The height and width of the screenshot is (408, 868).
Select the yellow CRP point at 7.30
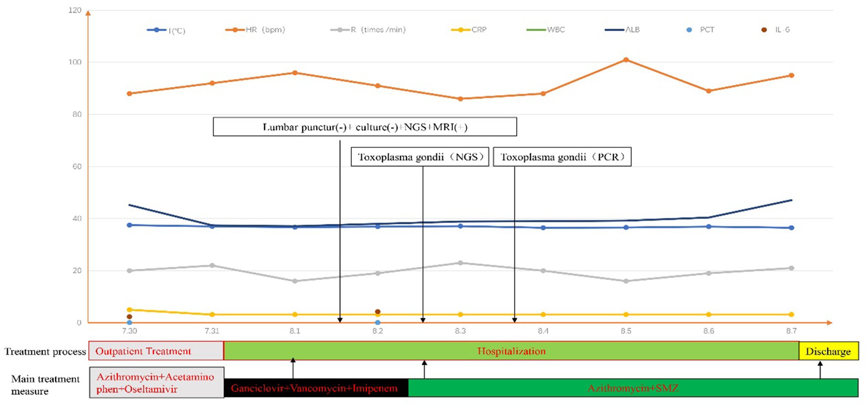point(130,310)
